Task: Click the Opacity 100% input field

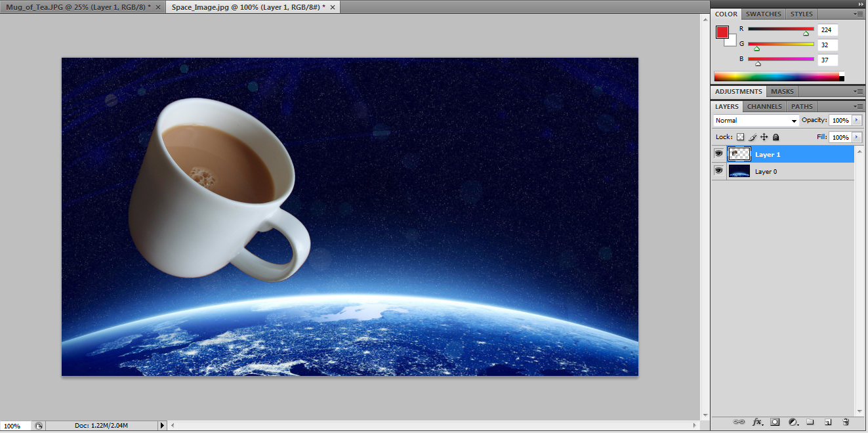Action: click(x=840, y=120)
